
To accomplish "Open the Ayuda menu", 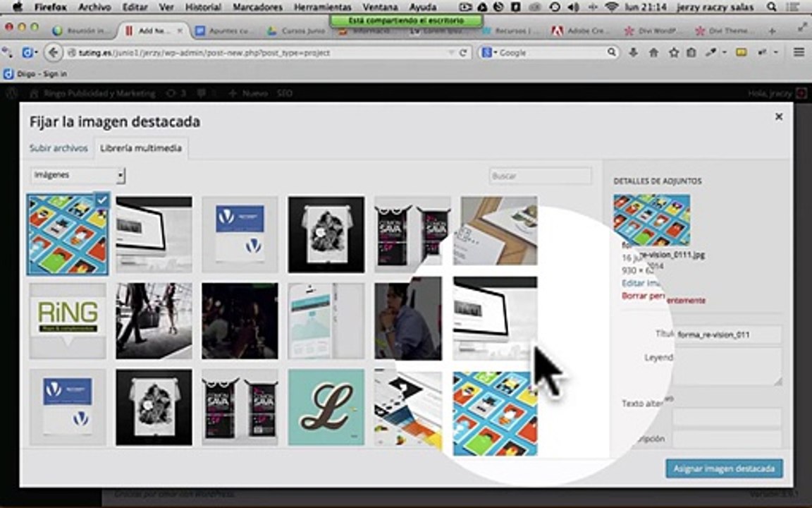I will (423, 7).
